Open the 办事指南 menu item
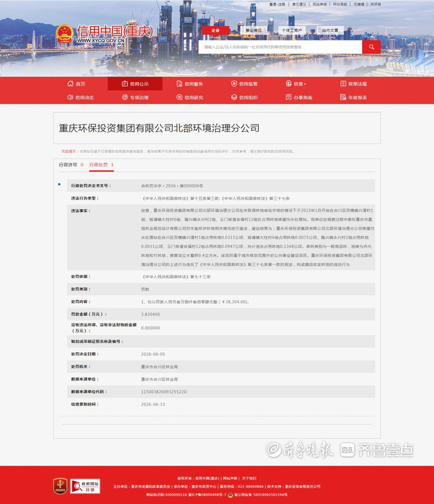The width and height of the screenshot is (434, 504). (x=303, y=97)
